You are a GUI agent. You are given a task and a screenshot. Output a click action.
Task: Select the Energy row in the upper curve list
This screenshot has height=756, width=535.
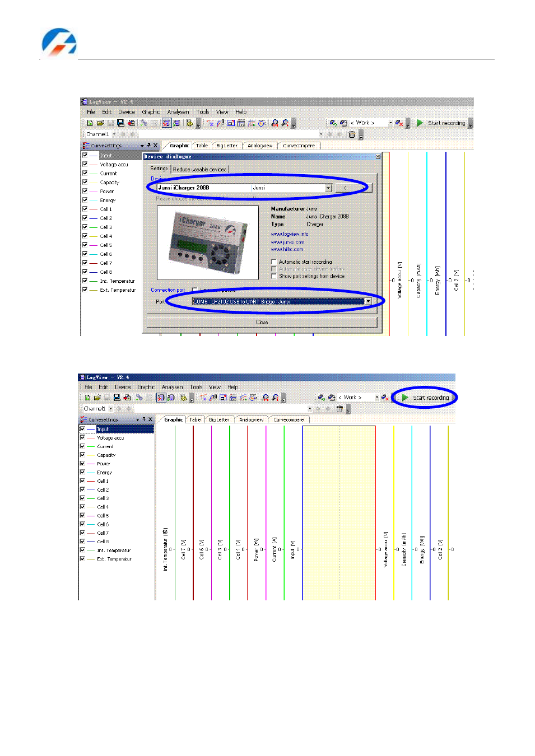(x=108, y=200)
